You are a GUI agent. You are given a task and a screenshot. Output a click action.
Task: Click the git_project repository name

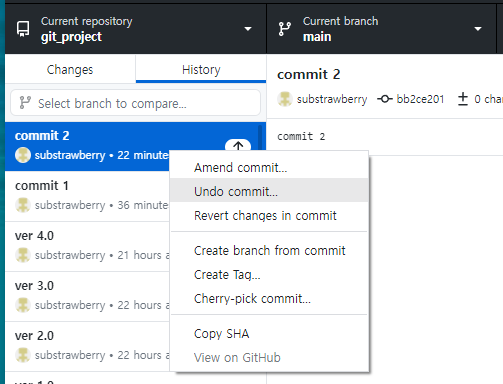click(71, 37)
